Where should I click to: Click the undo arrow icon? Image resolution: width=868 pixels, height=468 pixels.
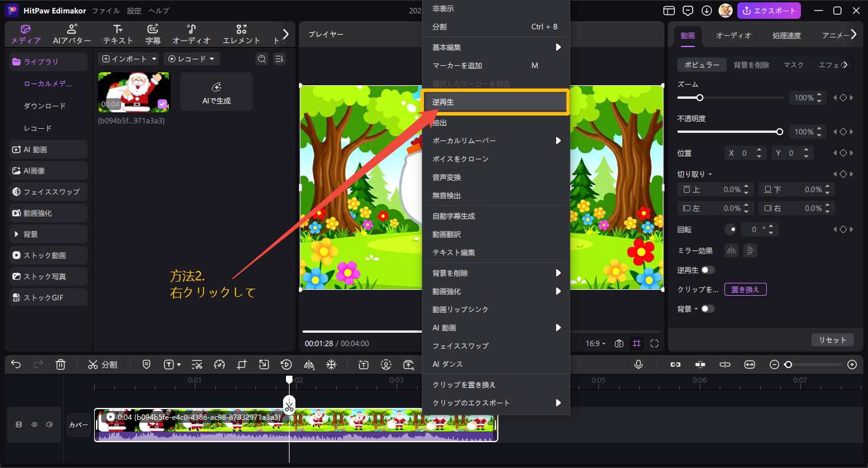(x=16, y=365)
